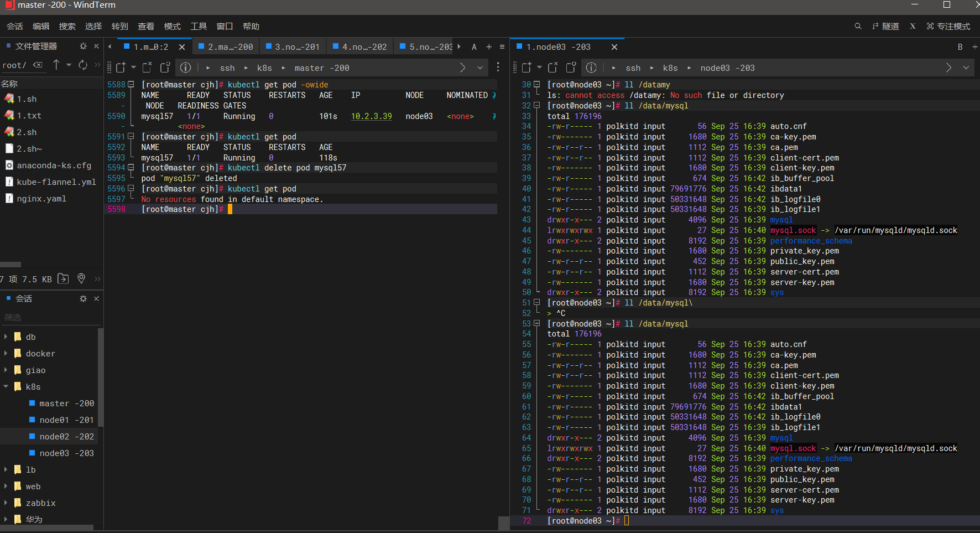Fold the command block at line 5596
The height and width of the screenshot is (533, 980).
point(131,189)
